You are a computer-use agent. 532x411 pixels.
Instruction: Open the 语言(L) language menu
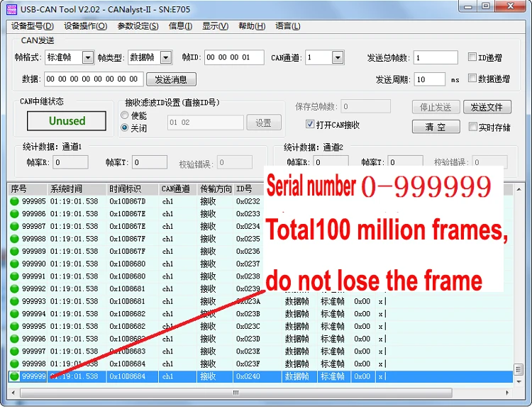tap(288, 26)
